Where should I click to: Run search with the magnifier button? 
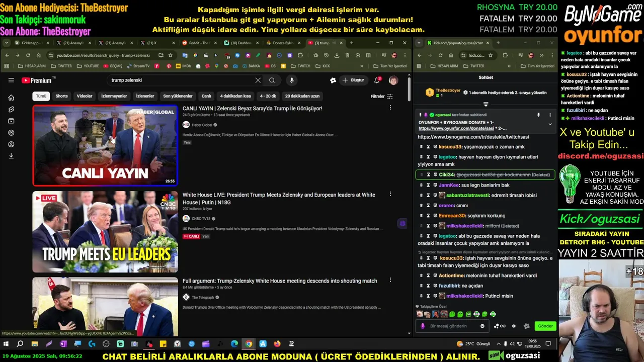pyautogui.click(x=272, y=80)
